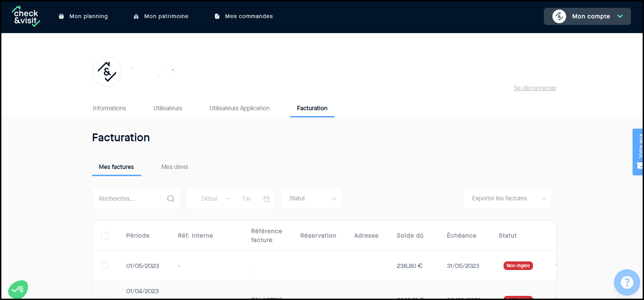Click the green double-check floating badge
Screen dimensions: 644x300
[x=18, y=289]
